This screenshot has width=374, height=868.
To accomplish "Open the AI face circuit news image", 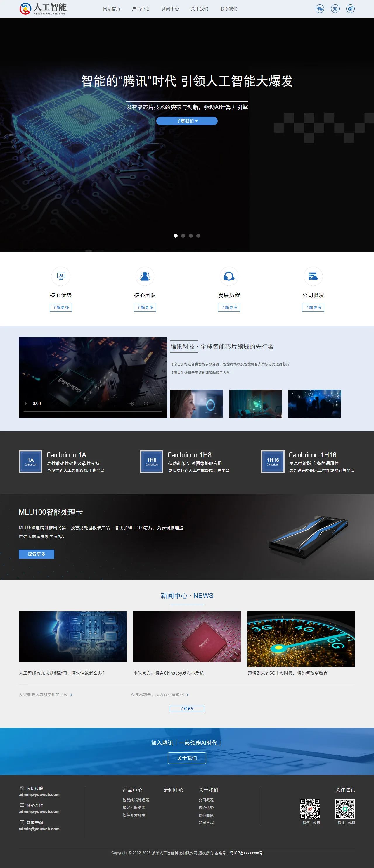I will tap(73, 636).
